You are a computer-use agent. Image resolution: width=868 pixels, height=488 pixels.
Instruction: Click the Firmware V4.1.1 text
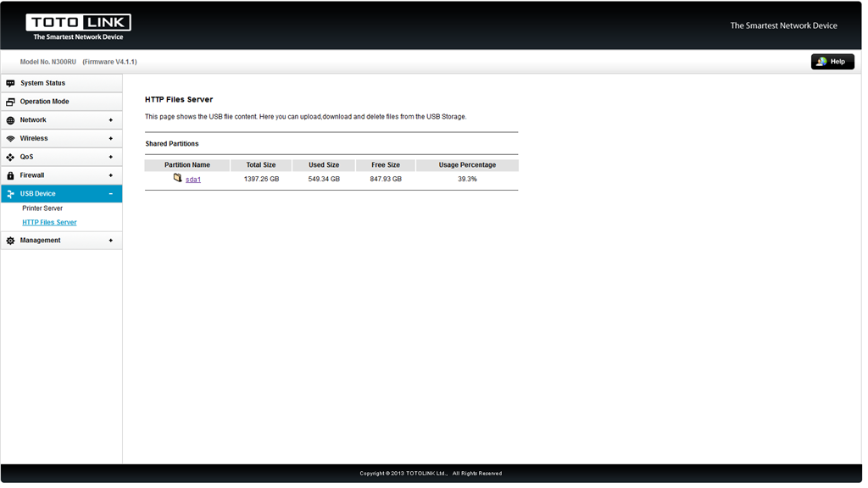point(109,62)
